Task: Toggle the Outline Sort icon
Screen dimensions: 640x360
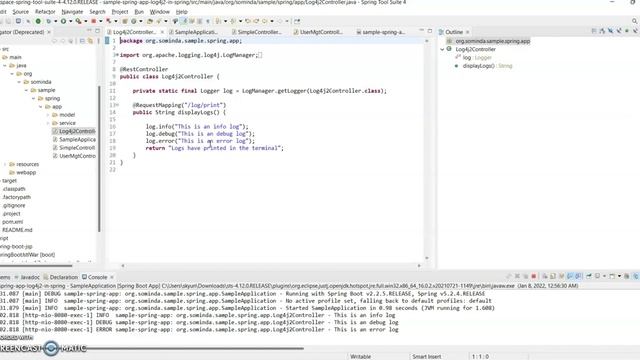Action: tap(602, 31)
